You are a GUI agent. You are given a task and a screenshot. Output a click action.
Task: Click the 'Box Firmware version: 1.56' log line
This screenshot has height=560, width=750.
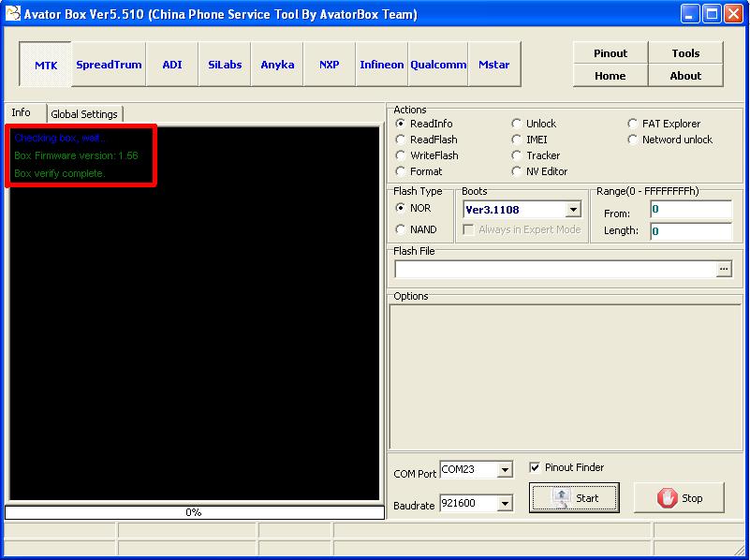(76, 155)
